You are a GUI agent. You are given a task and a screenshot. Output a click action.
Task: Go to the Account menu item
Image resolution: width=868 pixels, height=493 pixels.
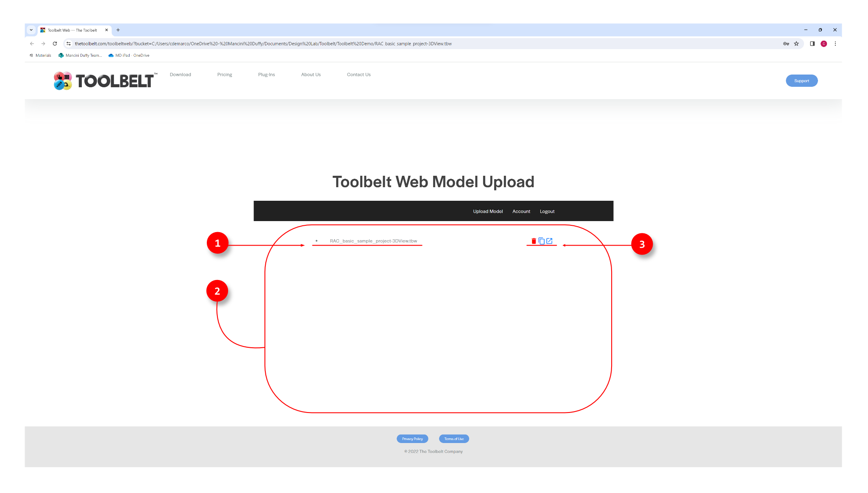[521, 211]
